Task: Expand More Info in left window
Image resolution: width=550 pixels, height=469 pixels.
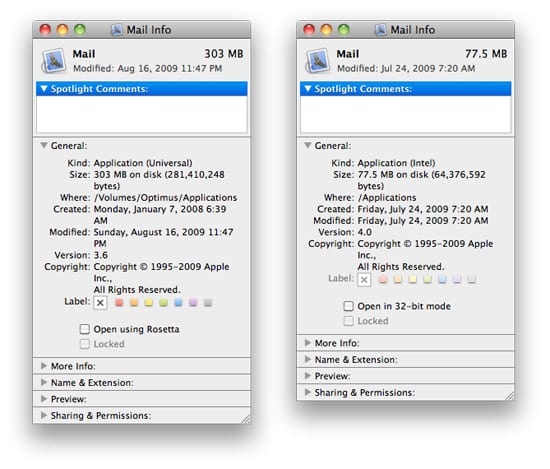Action: click(x=44, y=366)
